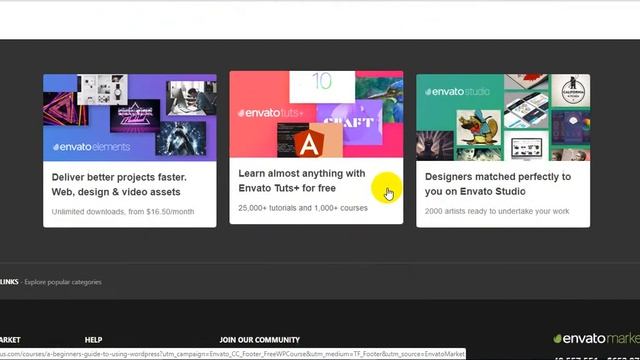Click 'Unlimited downloads, from $16.50/month' text

point(123,211)
